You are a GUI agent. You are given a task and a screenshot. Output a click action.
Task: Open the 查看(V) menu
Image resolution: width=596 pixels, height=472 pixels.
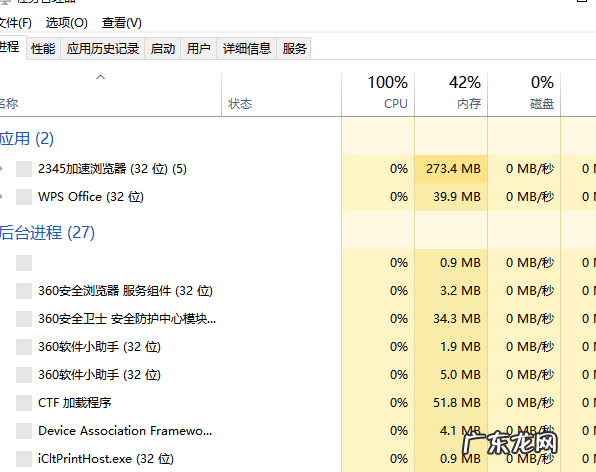122,23
